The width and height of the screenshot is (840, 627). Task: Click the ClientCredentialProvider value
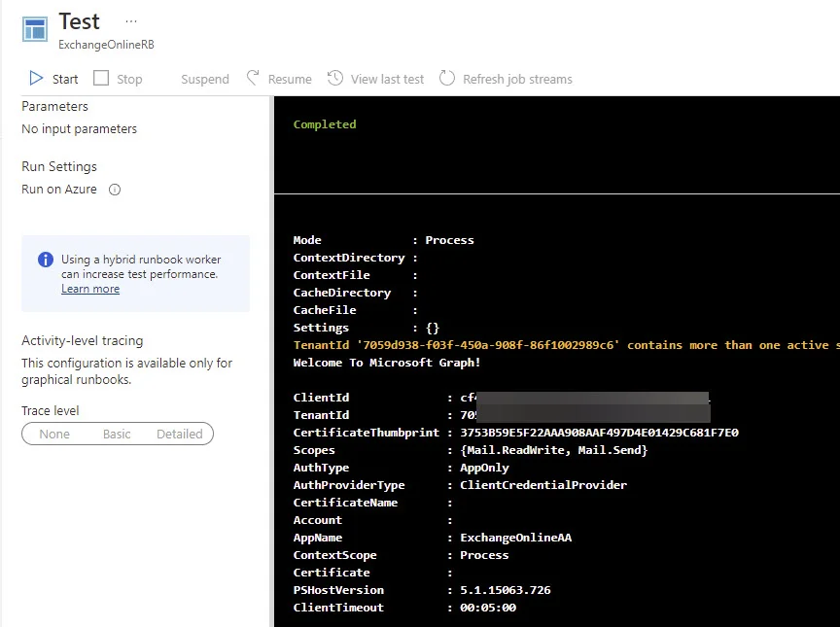pyautogui.click(x=543, y=485)
